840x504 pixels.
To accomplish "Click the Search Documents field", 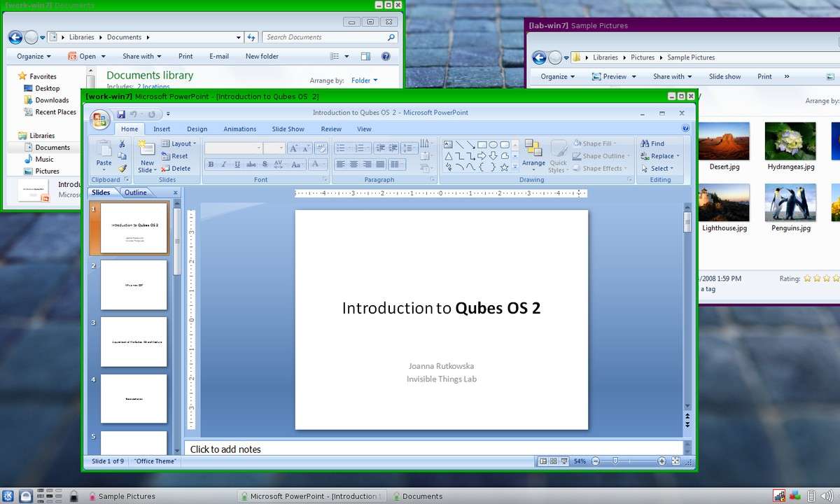I will [x=330, y=37].
